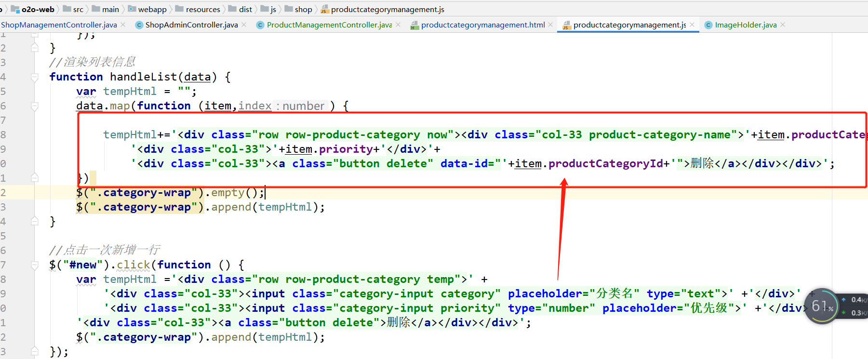Select the main folder in breadcrumb
The height and width of the screenshot is (359, 868).
106,9
